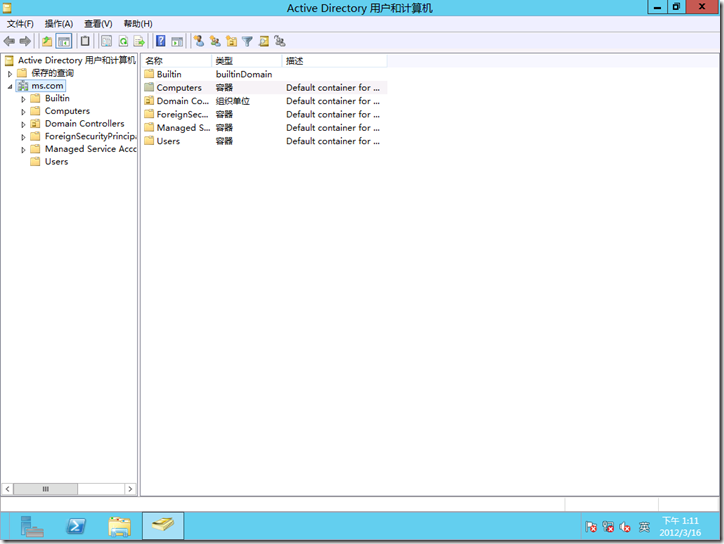The height and width of the screenshot is (544, 724).
Task: Expand the Domain Controllers tree arrow
Action: coord(23,124)
